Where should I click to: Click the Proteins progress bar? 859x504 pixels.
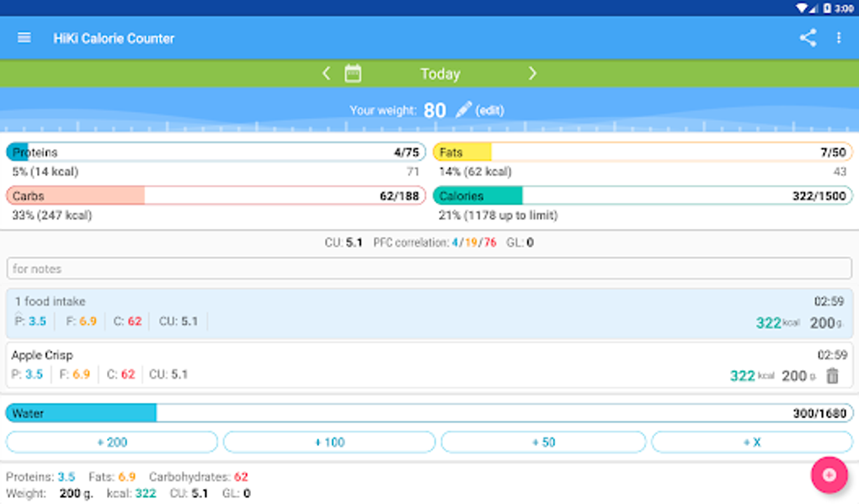(x=216, y=152)
